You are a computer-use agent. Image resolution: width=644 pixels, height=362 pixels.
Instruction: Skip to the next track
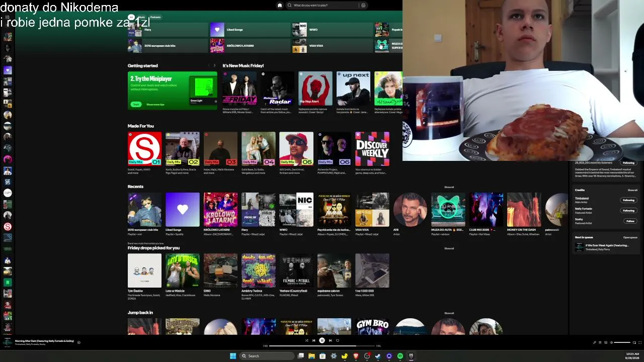point(330,340)
